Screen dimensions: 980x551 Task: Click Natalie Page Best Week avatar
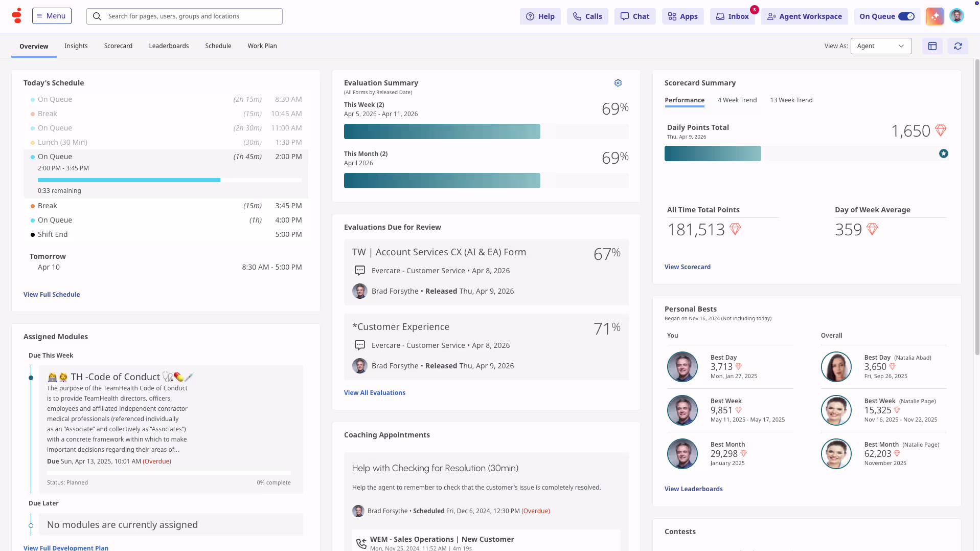coord(836,410)
